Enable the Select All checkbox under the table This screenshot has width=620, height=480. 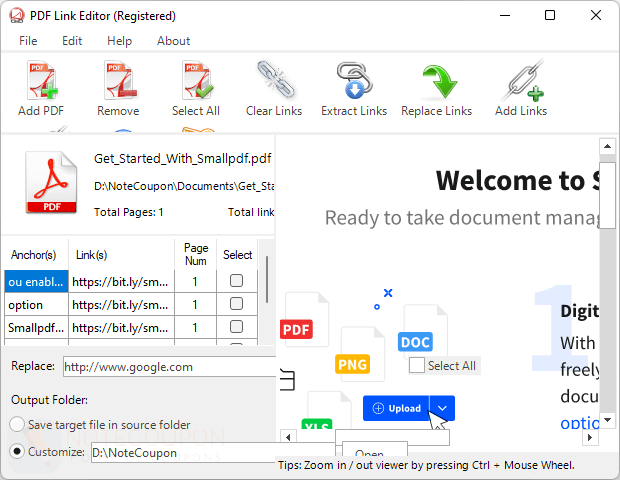(417, 365)
